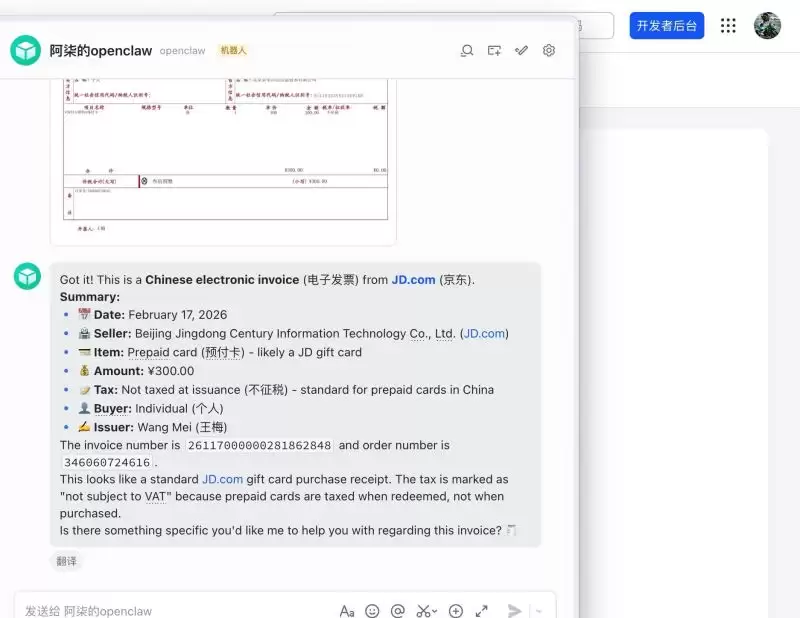Expand the screenshot options dropdown arrow
This screenshot has width=800, height=618.
[x=435, y=611]
